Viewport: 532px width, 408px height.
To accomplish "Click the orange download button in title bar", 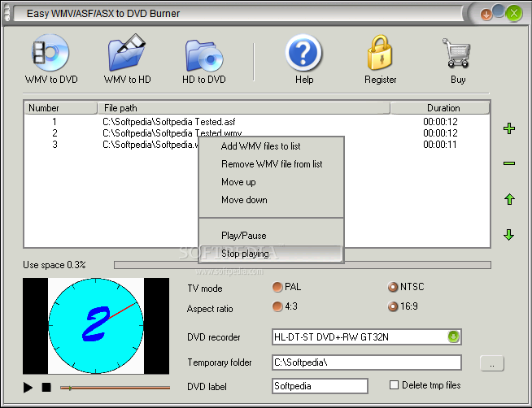I will (x=486, y=15).
